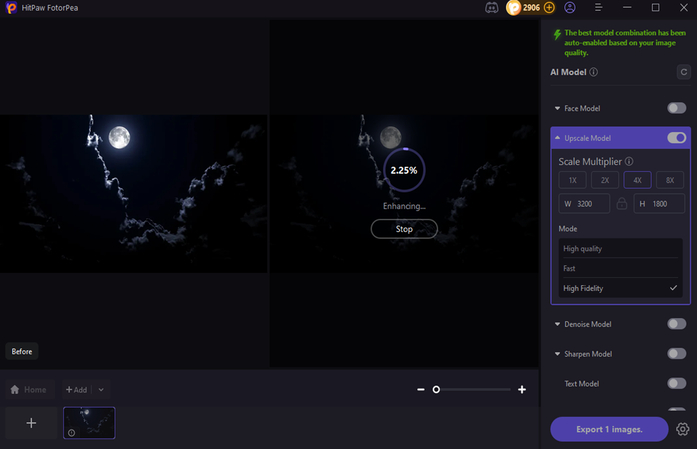
Task: Open the hamburger menu icon
Action: pyautogui.click(x=598, y=8)
